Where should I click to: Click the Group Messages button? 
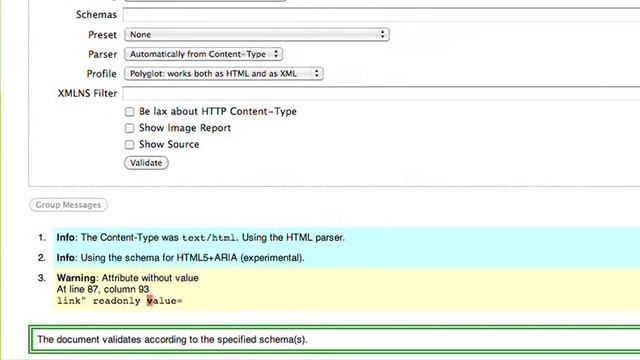click(x=68, y=205)
